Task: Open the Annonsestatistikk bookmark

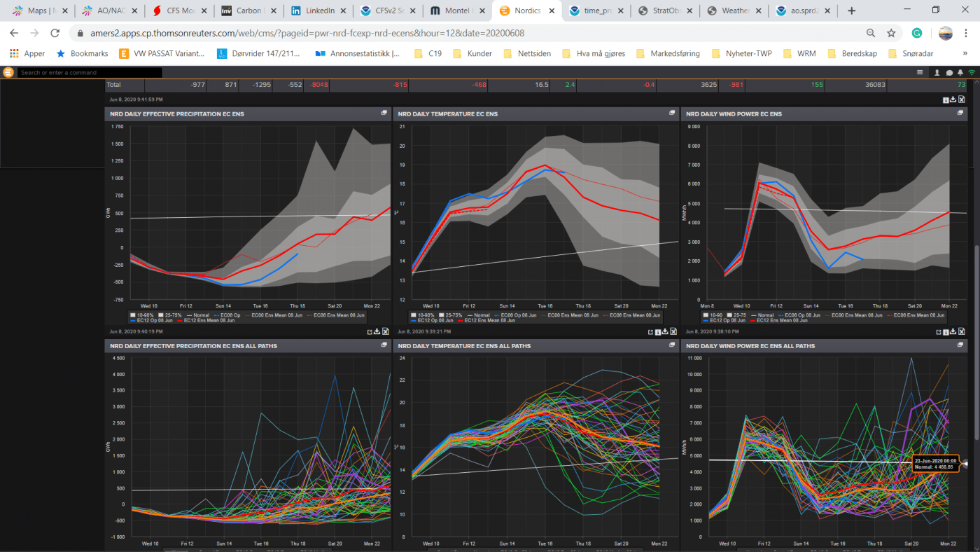Action: 358,53
